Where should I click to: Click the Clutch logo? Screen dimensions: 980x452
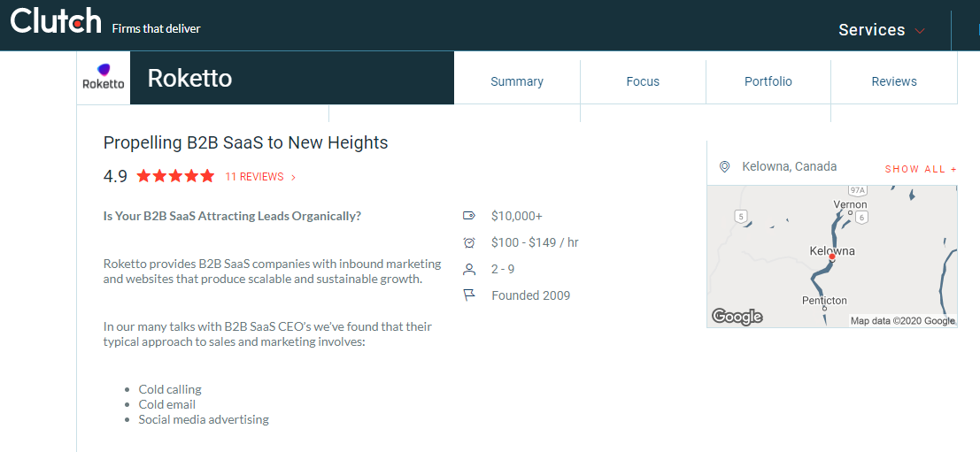click(55, 21)
